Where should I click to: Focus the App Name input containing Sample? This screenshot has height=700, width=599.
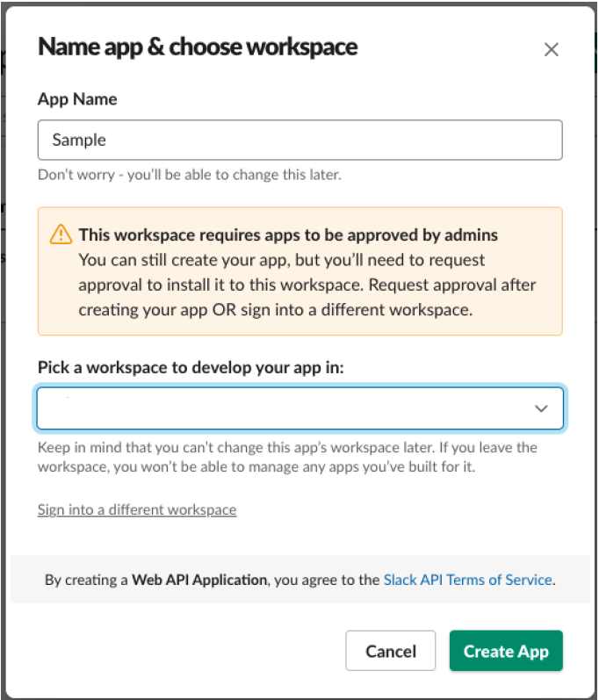point(299,140)
